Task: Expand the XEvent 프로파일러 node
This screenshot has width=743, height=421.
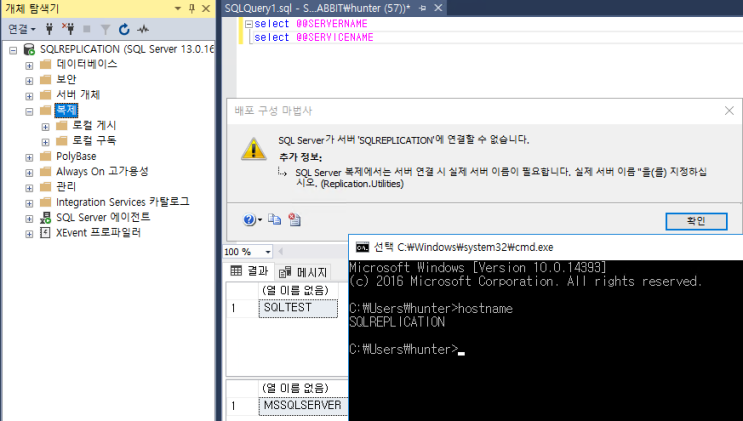Action: point(29,234)
